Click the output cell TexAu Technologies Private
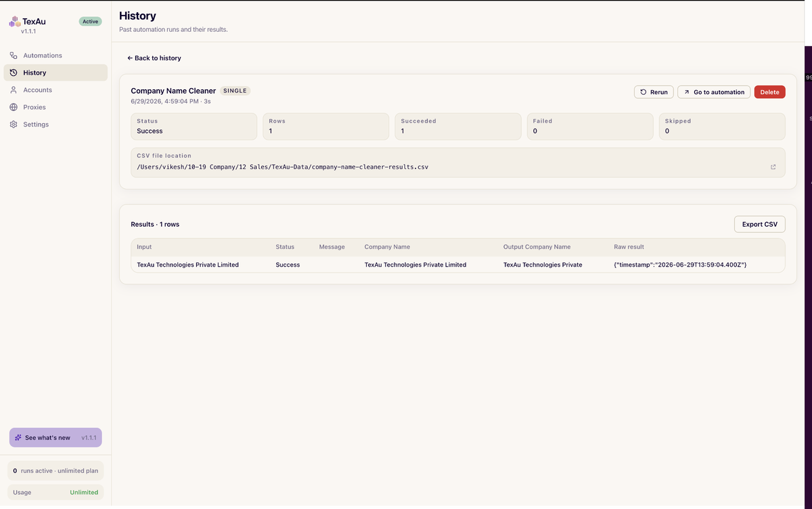The image size is (812, 509). point(543,265)
